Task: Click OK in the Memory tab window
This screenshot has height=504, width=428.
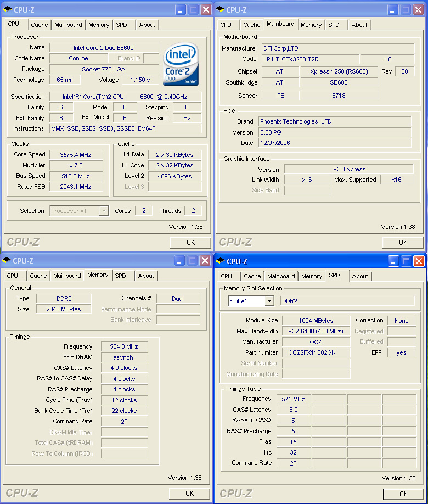Action: [x=189, y=494]
